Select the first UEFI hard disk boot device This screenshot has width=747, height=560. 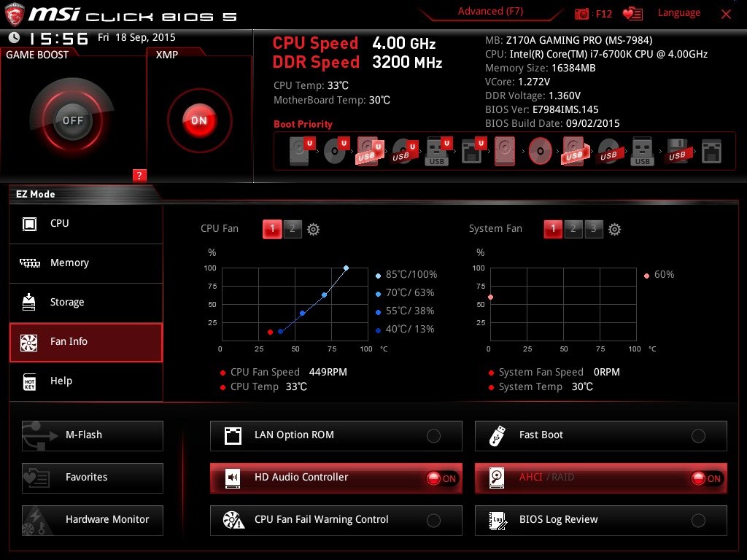(x=302, y=151)
